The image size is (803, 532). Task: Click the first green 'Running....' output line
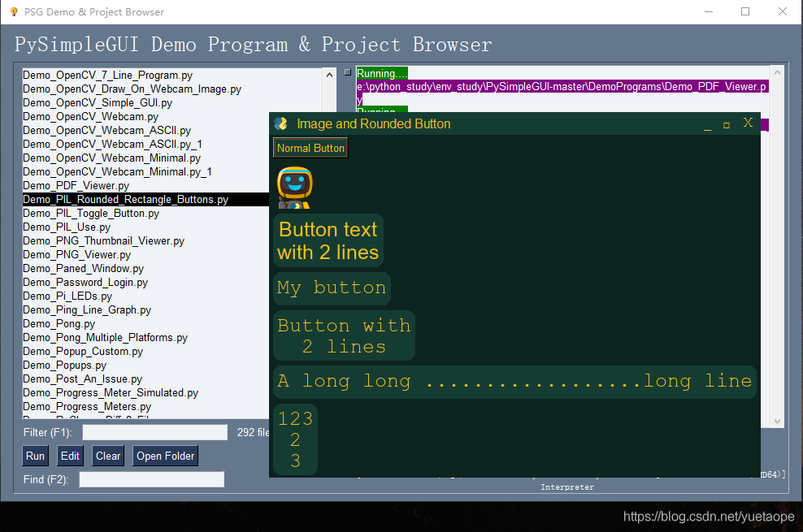click(382, 73)
